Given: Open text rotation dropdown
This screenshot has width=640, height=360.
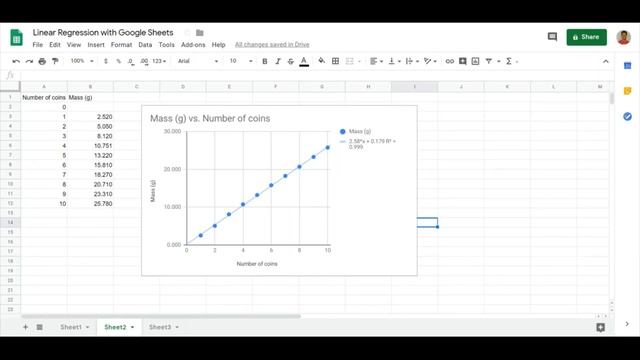Looking at the screenshot, I should 430,61.
